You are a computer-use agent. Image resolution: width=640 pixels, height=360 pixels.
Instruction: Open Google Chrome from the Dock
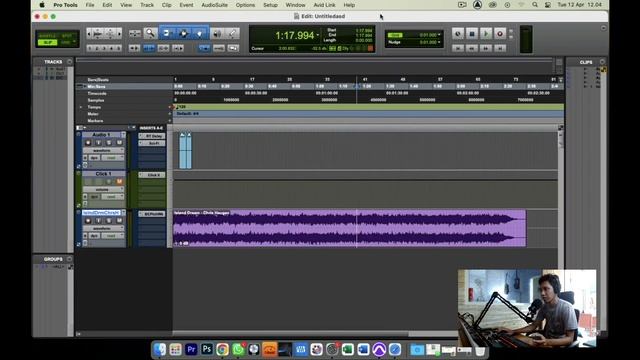tap(222, 349)
